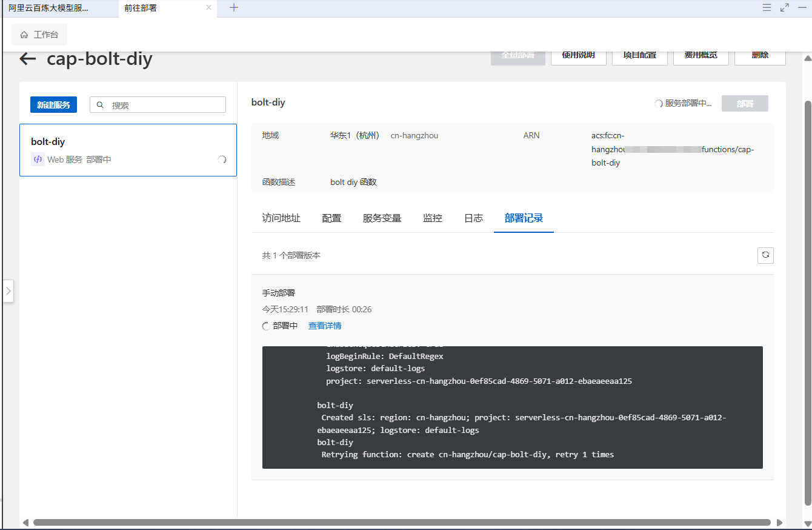This screenshot has width=812, height=530.
Task: Switch to the 访问地址 tab
Action: [x=281, y=218]
